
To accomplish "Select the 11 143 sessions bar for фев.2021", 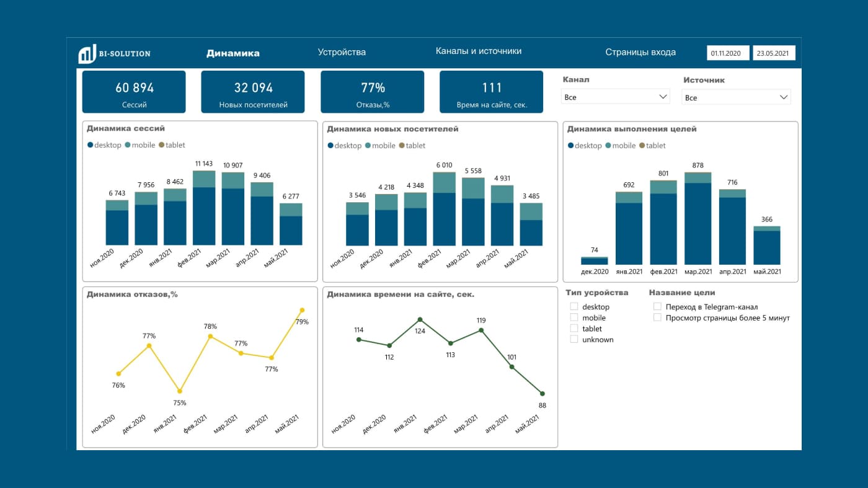I will [204, 208].
